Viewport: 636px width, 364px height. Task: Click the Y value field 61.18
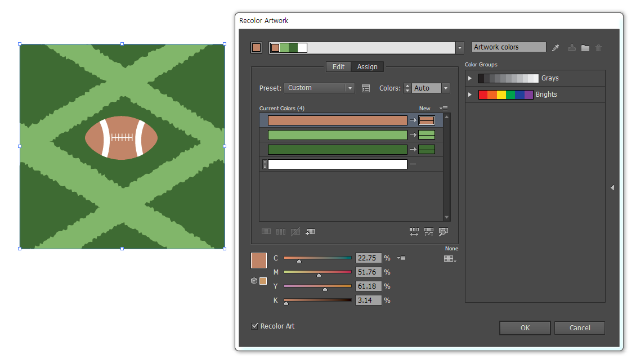pyautogui.click(x=368, y=286)
